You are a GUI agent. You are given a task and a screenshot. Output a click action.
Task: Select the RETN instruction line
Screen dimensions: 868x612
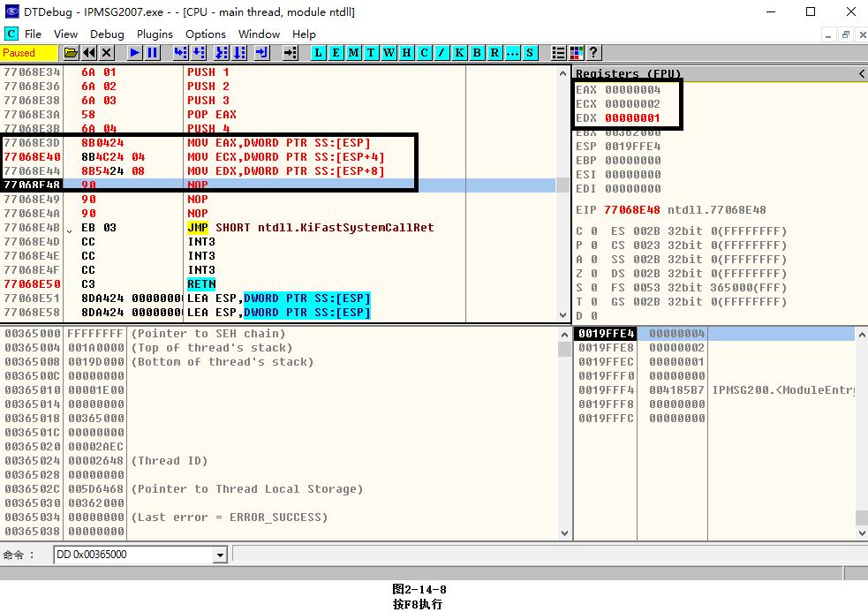278,284
